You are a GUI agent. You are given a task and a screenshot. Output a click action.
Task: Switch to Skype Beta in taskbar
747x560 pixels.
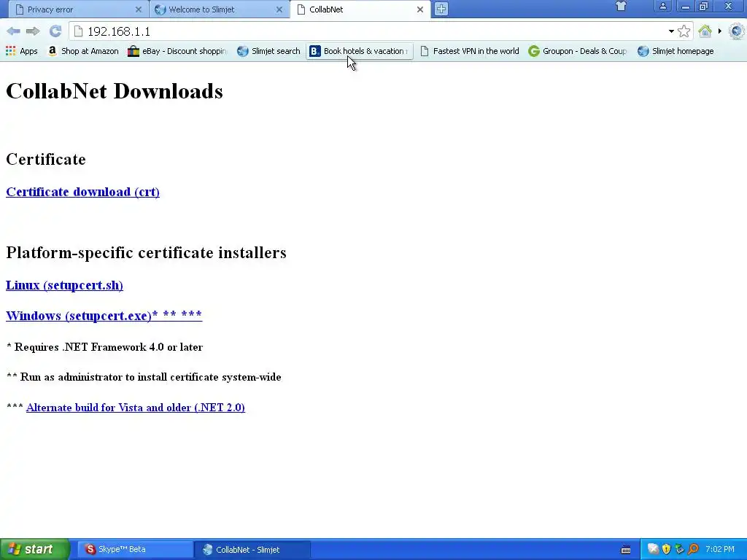point(135,550)
